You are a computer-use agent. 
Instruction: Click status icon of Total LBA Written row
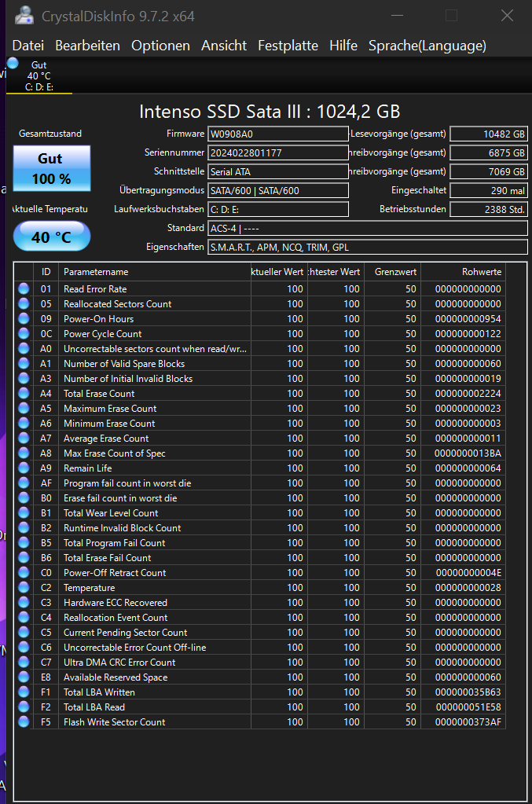point(24,692)
